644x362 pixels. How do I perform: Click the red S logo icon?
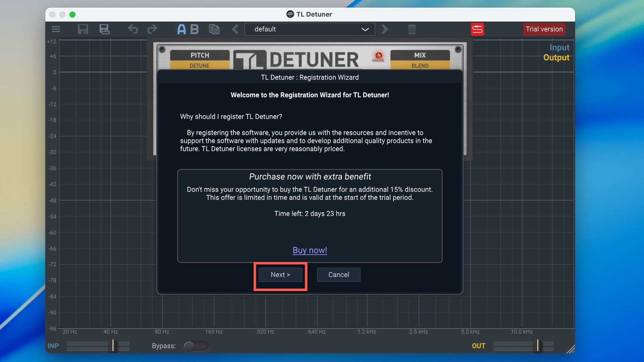(477, 29)
